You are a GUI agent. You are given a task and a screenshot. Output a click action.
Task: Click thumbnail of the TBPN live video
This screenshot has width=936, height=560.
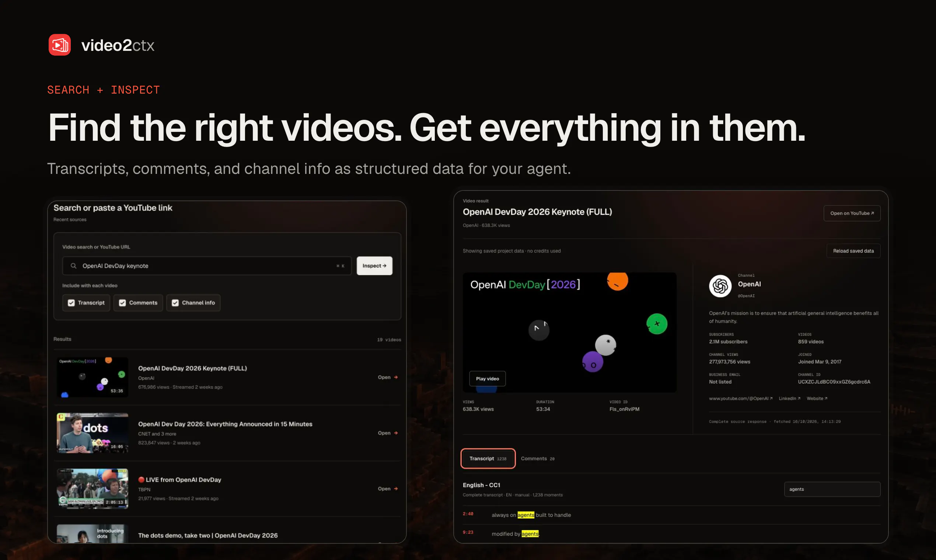point(92,489)
